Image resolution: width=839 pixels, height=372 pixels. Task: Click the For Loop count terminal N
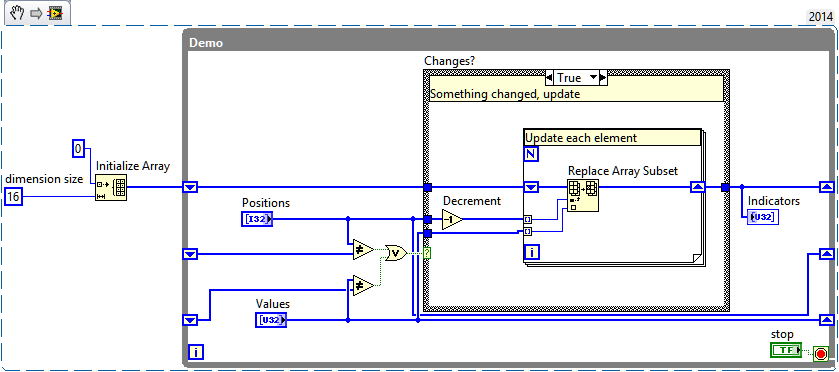pyautogui.click(x=531, y=154)
